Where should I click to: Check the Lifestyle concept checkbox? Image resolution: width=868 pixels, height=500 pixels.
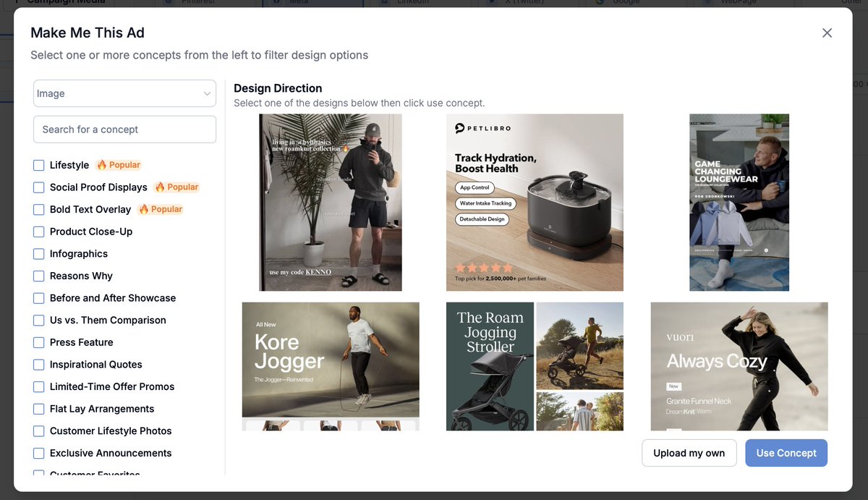(x=39, y=165)
